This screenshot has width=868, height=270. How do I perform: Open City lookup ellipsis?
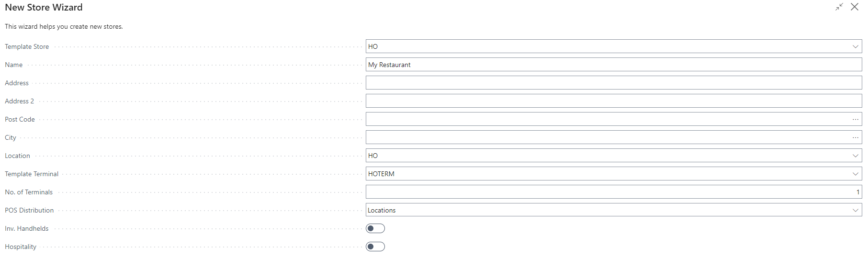coord(856,137)
